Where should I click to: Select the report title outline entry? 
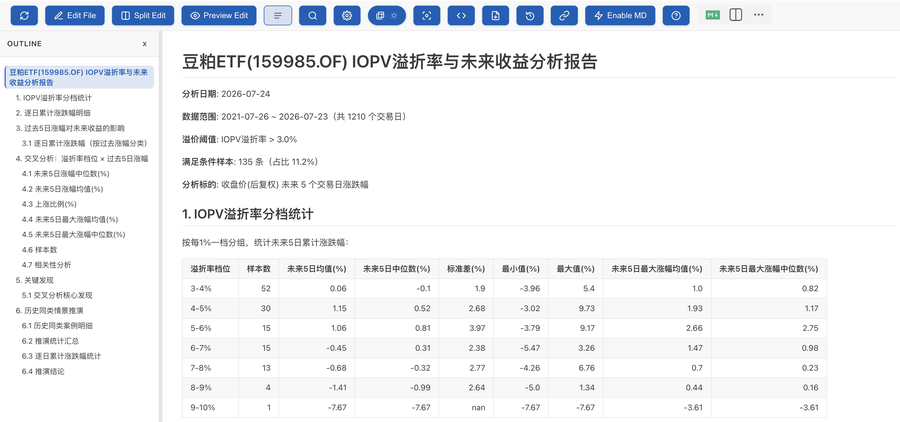(x=79, y=78)
